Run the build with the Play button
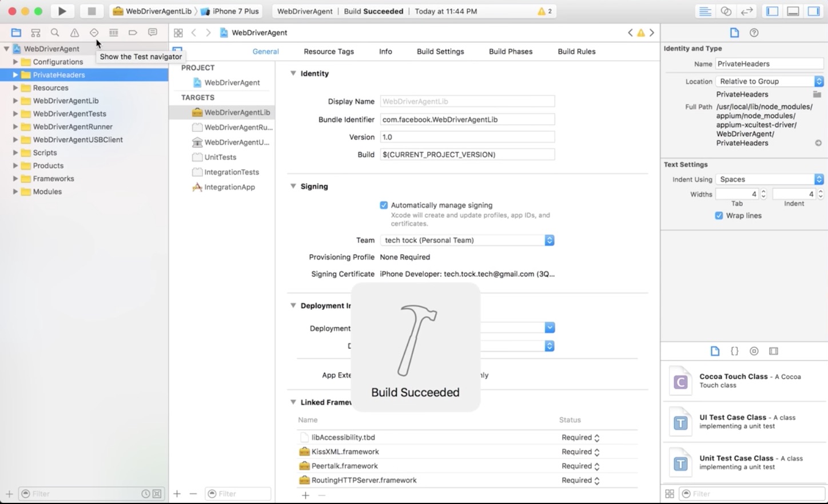 pos(62,11)
